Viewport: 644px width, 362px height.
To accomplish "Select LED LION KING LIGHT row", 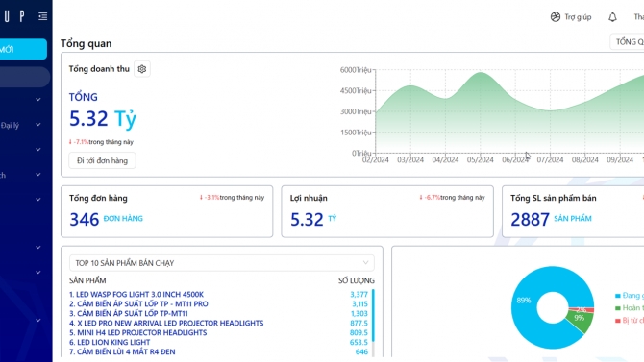I will coord(110,342).
